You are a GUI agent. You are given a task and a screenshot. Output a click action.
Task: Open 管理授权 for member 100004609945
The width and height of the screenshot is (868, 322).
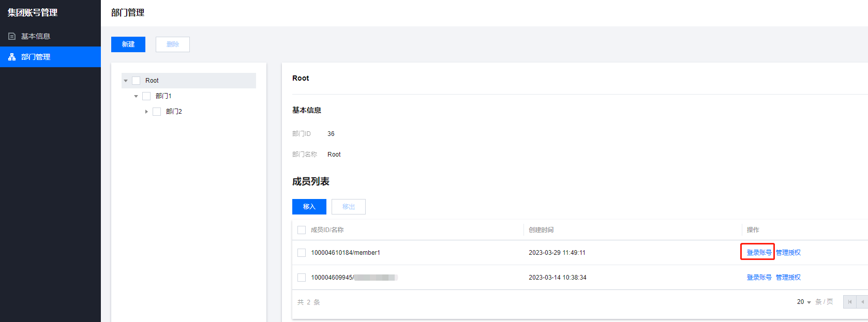pyautogui.click(x=788, y=278)
